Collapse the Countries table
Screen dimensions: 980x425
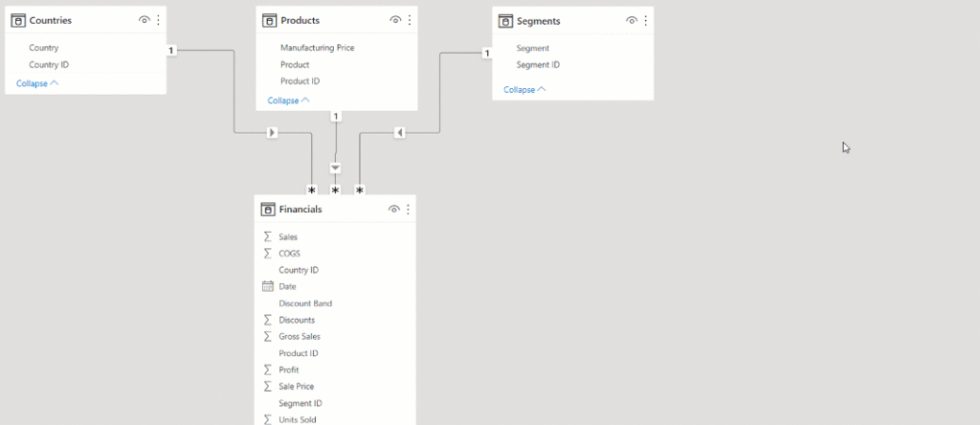pyautogui.click(x=36, y=83)
